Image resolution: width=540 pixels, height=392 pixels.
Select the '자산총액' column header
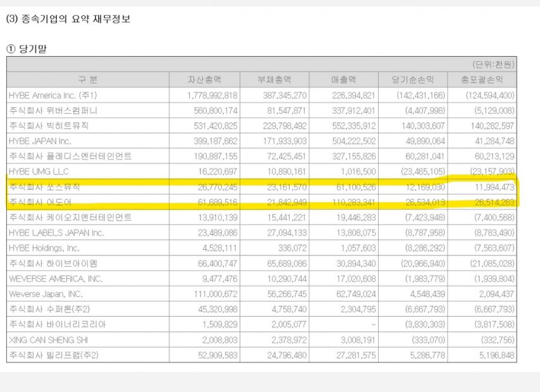205,80
